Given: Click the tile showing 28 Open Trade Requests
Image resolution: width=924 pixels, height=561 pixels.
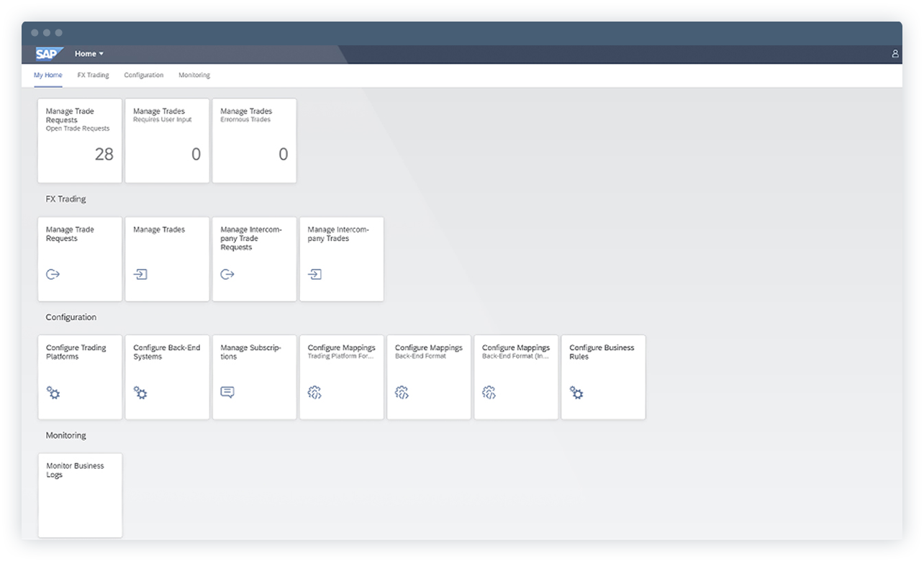Looking at the screenshot, I should [80, 140].
